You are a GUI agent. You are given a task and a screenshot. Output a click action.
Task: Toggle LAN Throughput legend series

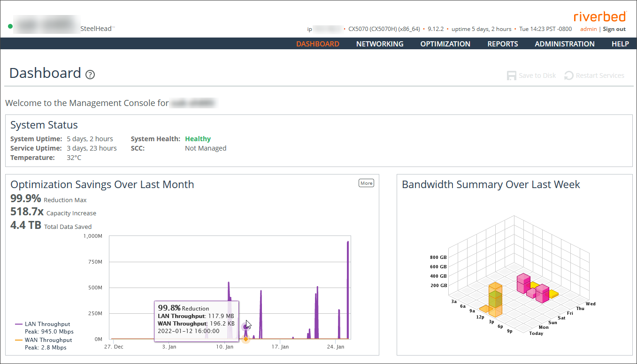[46, 324]
